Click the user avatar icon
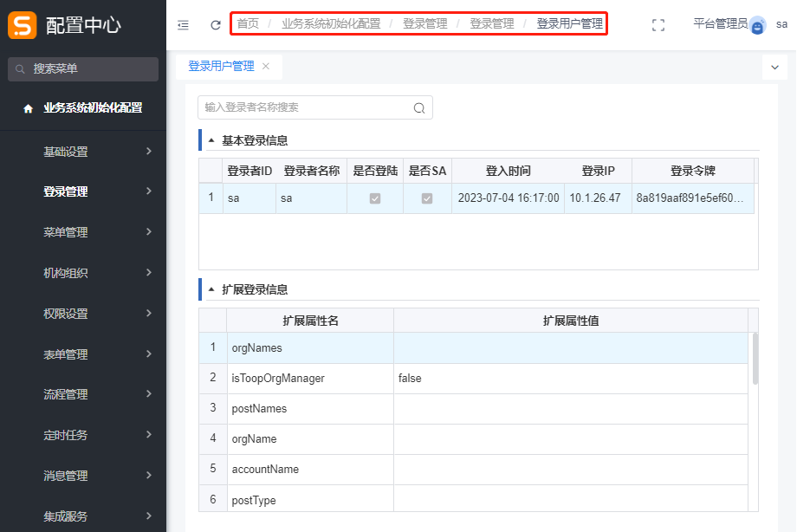Viewport: 797px width, 532px height. click(x=758, y=26)
